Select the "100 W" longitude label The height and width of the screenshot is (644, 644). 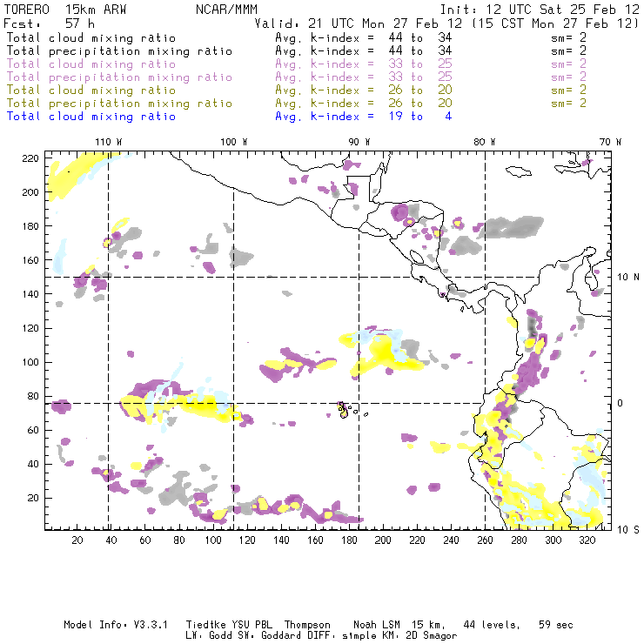(234, 142)
